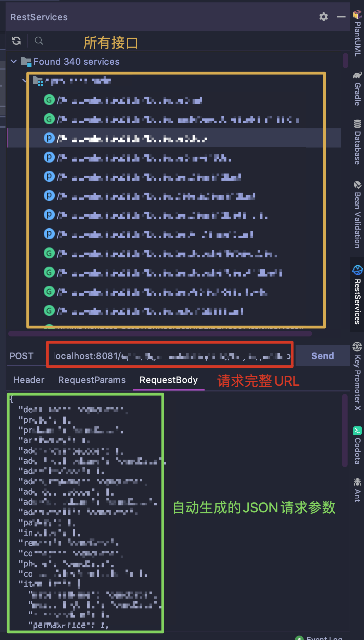The image size is (364, 640).
Task: Refresh the services list
Action: pos(16,41)
